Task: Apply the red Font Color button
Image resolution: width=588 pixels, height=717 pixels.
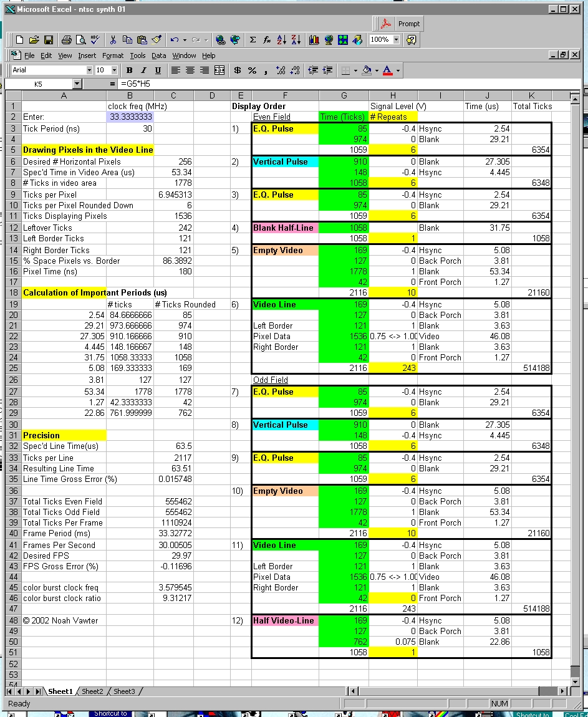Action: (387, 70)
